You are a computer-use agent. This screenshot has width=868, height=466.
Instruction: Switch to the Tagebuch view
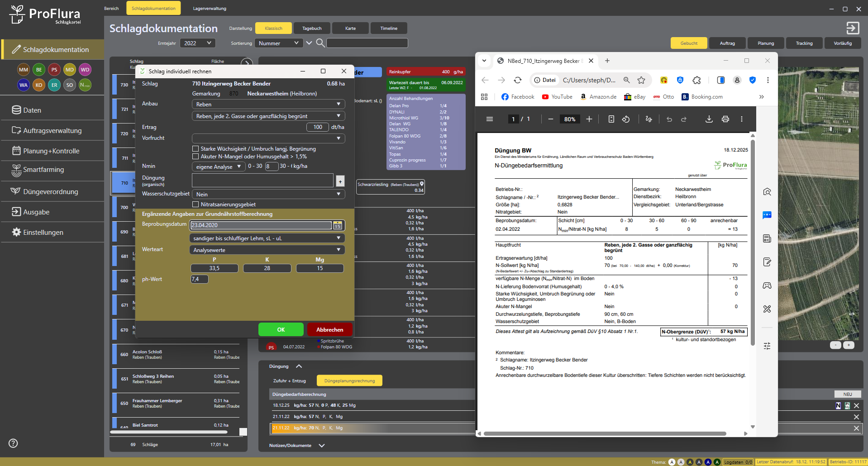click(312, 28)
